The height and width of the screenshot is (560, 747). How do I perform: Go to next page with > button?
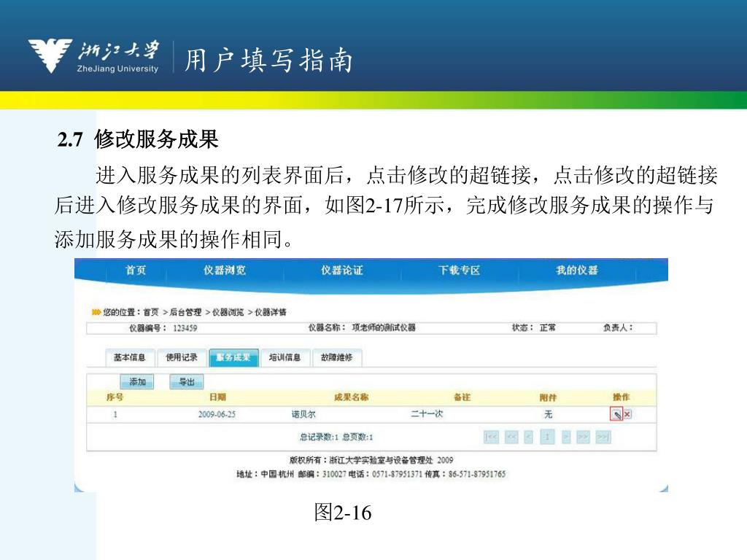point(566,437)
